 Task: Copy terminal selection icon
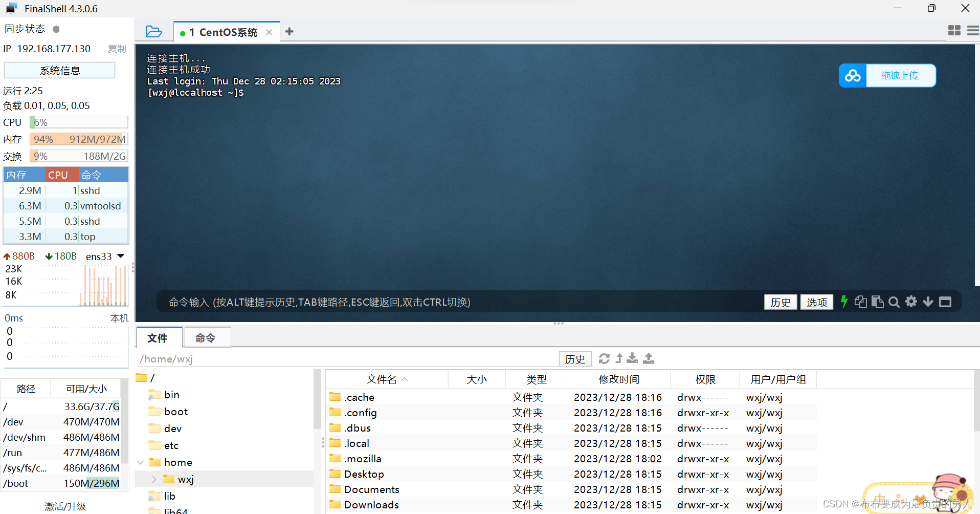point(860,302)
